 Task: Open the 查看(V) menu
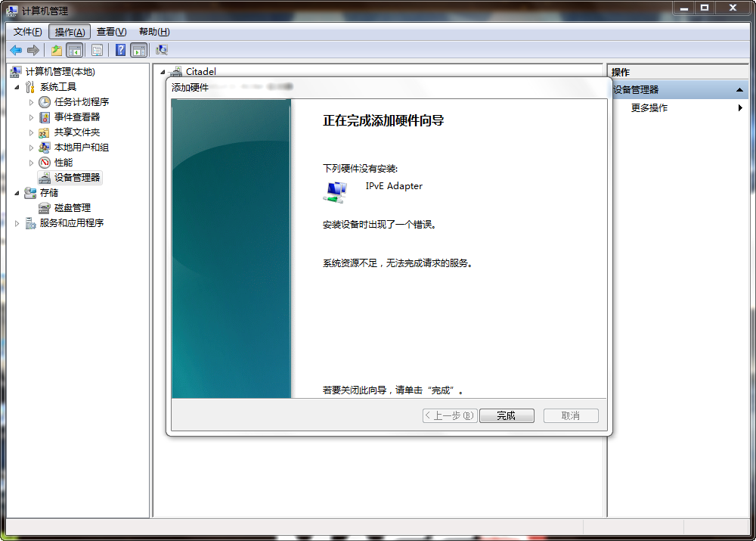[111, 32]
